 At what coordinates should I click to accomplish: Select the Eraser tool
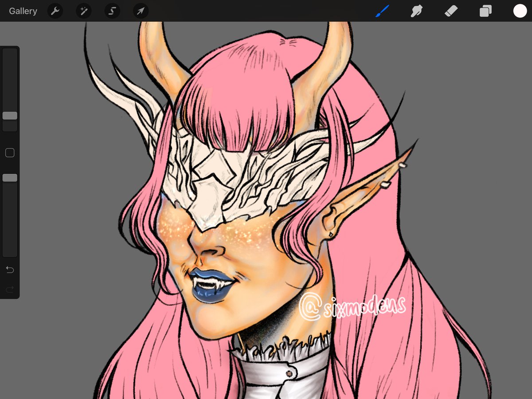451,11
